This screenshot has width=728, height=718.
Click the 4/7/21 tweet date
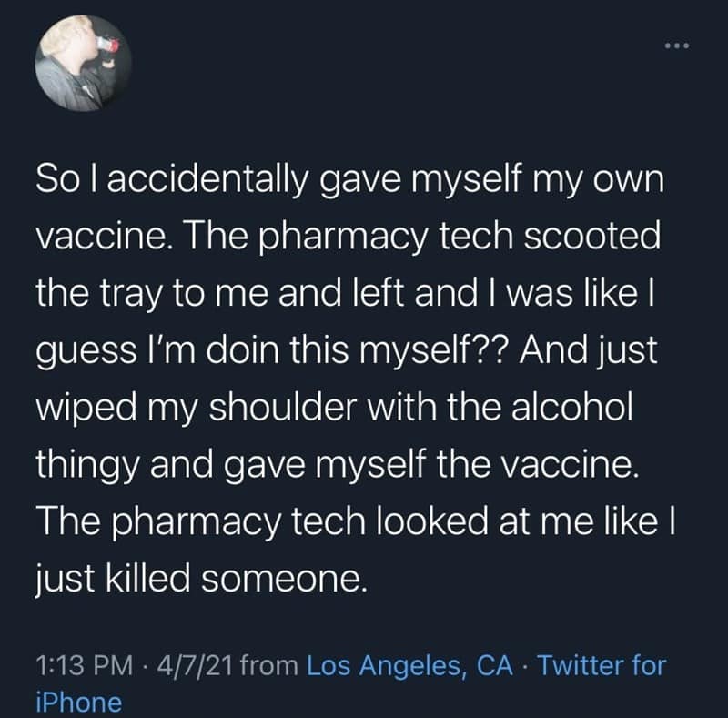tap(191, 665)
